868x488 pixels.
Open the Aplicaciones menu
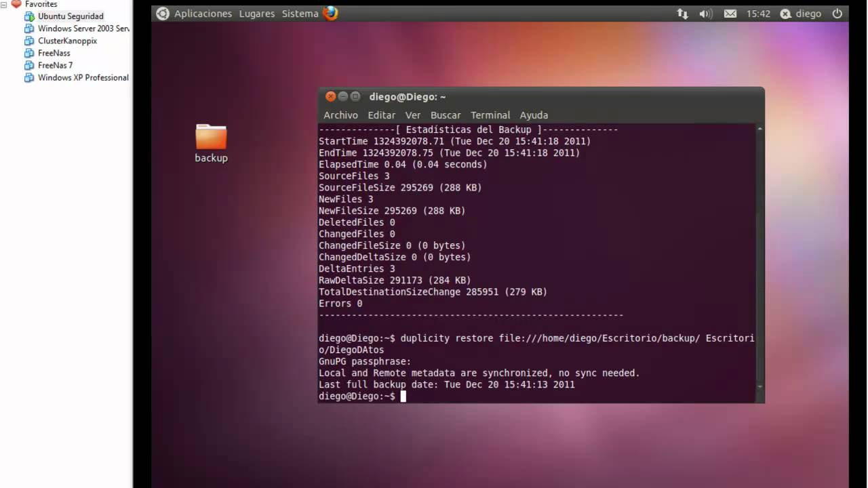tap(203, 14)
